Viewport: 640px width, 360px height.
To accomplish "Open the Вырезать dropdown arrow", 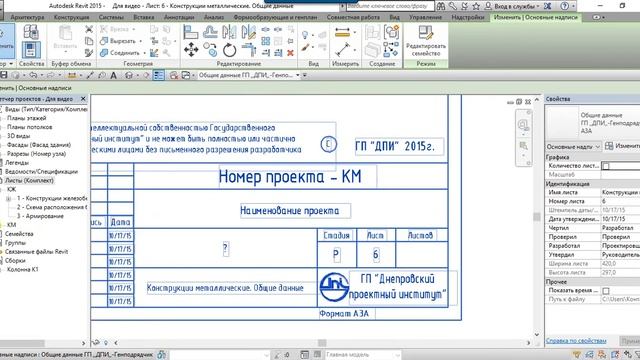I will click(141, 41).
